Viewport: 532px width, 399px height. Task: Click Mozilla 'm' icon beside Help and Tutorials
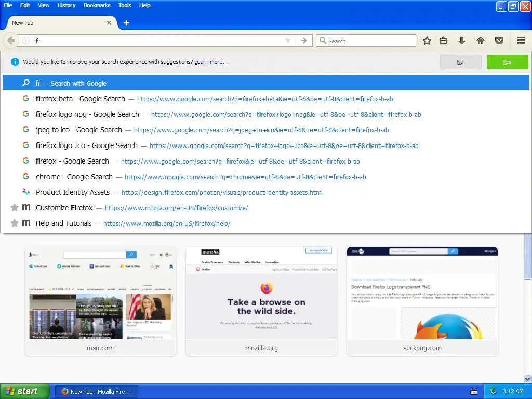point(26,222)
